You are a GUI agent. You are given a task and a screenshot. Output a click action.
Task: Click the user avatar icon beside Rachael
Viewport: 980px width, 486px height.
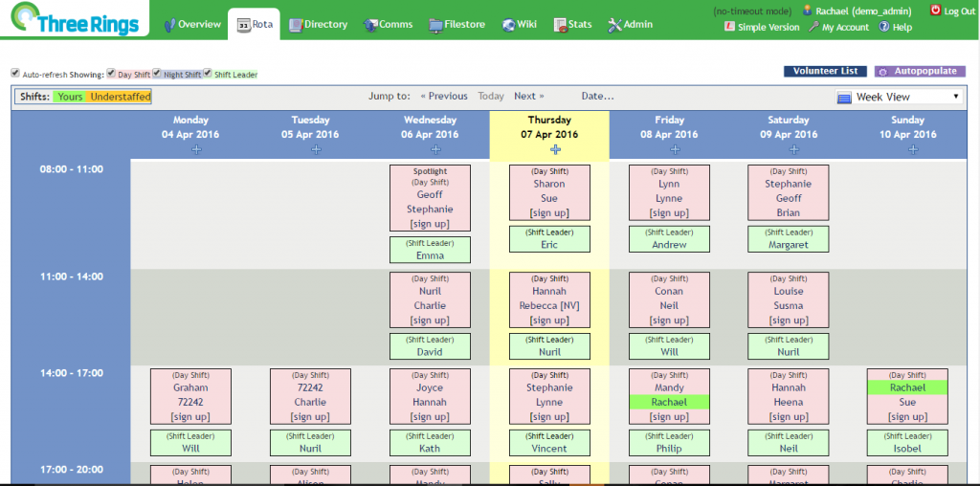pos(807,11)
